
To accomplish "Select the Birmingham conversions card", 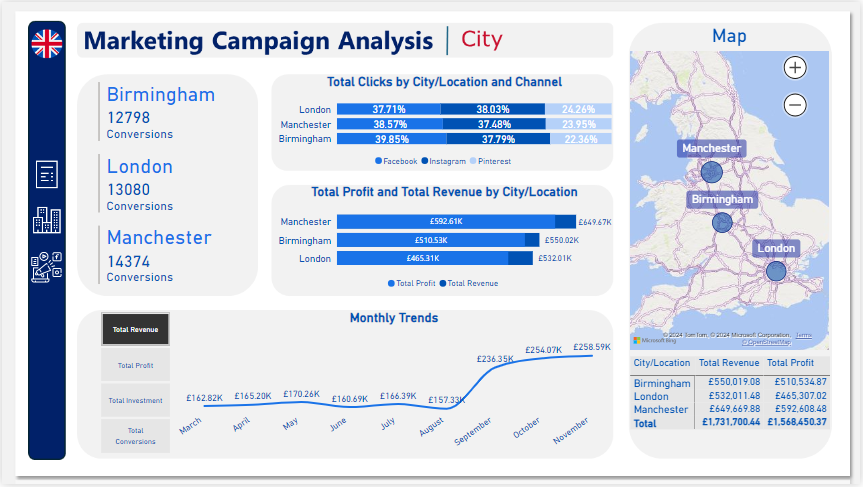I will (160, 112).
